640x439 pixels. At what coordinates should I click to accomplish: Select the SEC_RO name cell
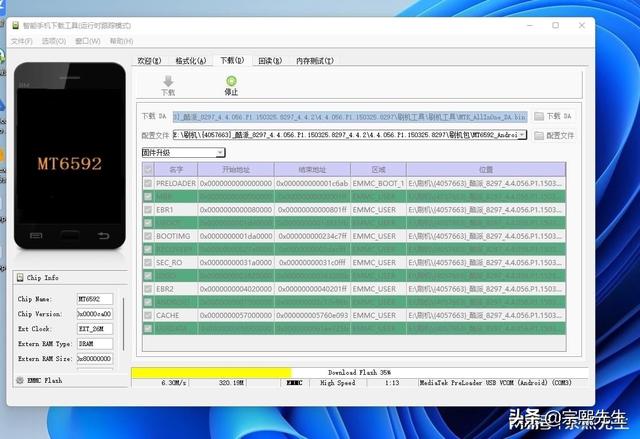176,263
